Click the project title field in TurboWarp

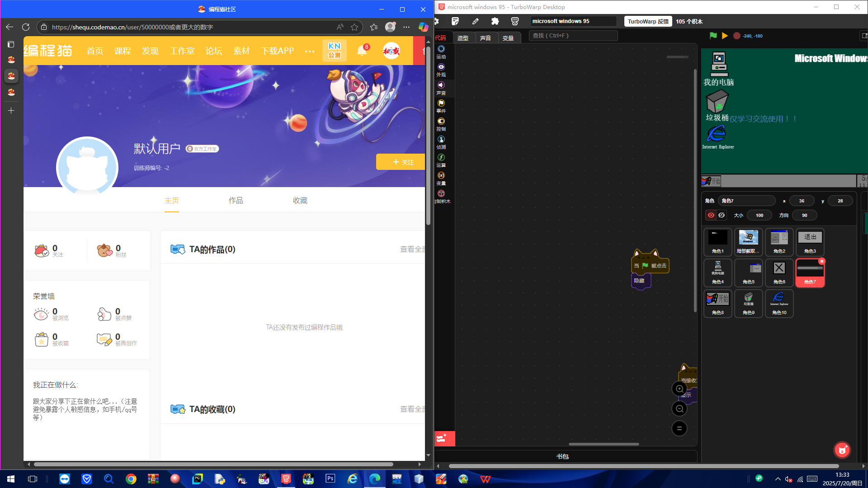pyautogui.click(x=573, y=21)
